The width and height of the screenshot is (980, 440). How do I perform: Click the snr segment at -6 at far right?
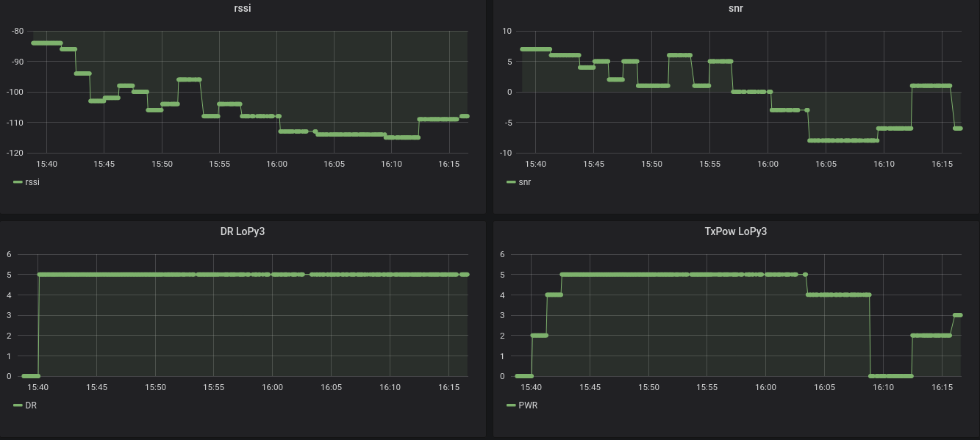point(957,129)
